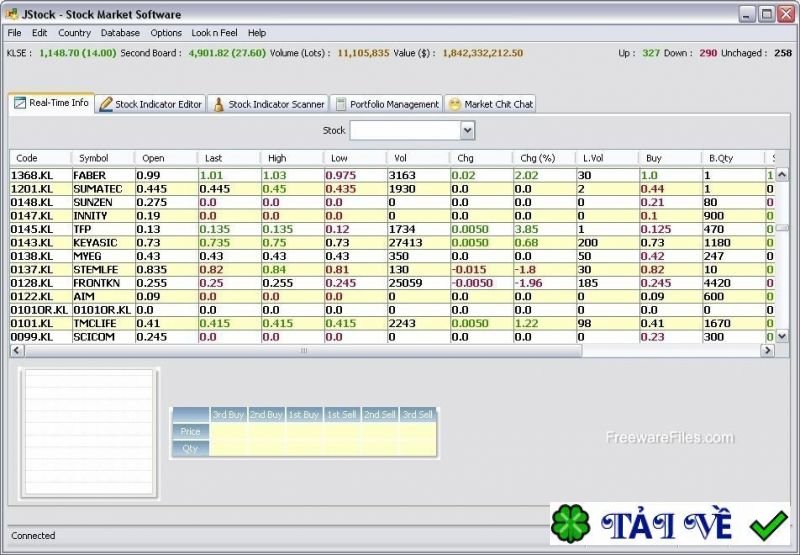Click the Real-Time Info tab icon
800x555 pixels.
pos(19,103)
